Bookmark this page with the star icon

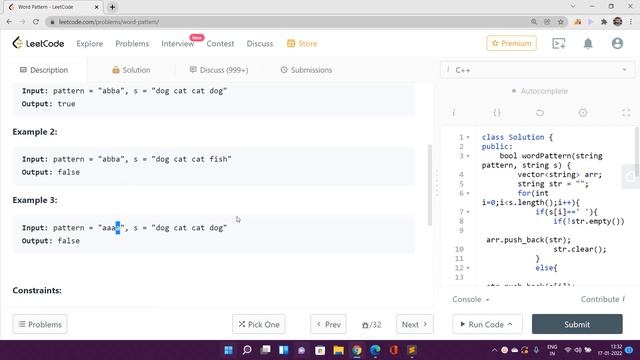point(561,22)
